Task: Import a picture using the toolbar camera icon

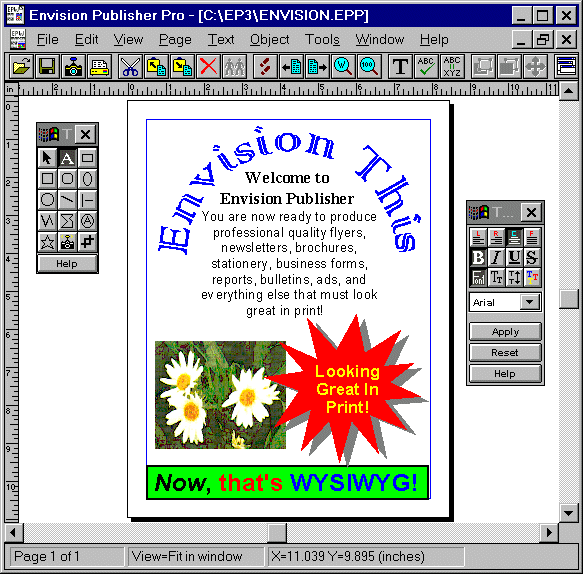Action: coord(73,67)
